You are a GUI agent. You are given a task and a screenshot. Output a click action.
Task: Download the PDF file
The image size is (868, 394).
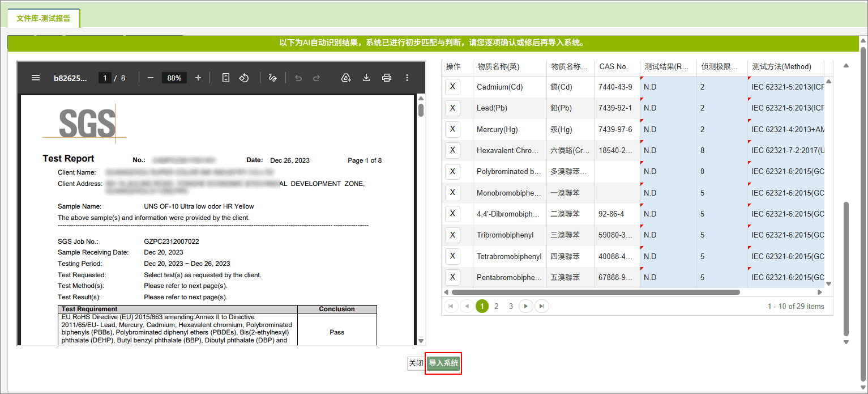click(x=366, y=78)
